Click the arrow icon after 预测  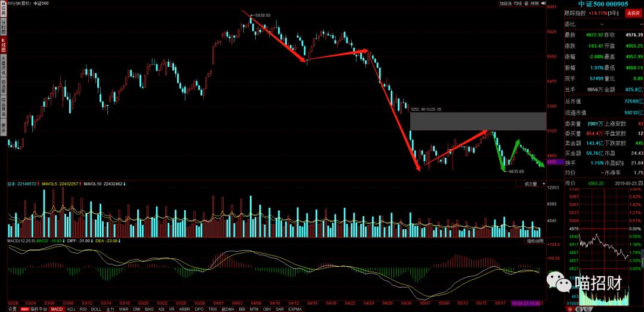[542, 4]
